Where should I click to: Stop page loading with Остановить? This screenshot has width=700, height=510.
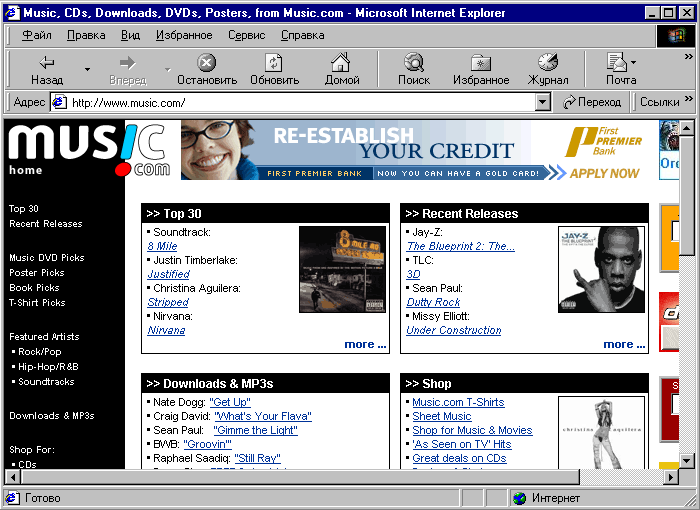click(207, 69)
